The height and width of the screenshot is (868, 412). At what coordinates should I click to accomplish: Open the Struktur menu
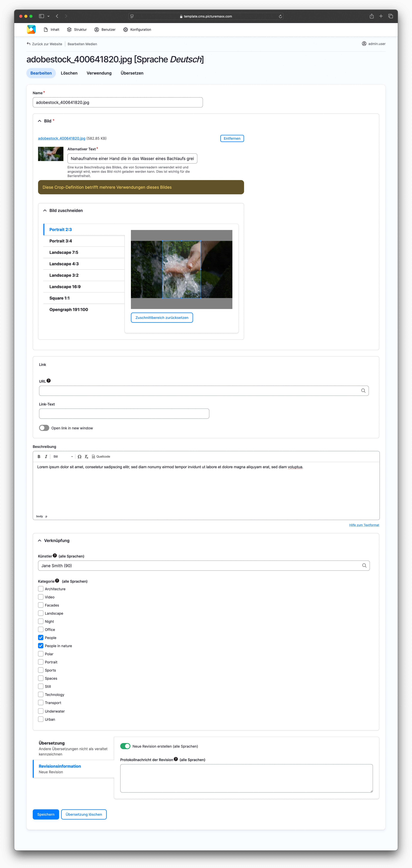coord(77,30)
